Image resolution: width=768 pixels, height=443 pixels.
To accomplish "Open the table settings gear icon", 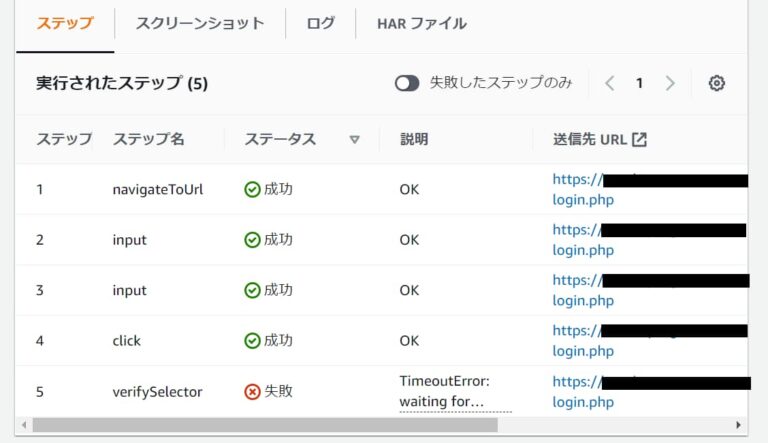I will click(716, 83).
